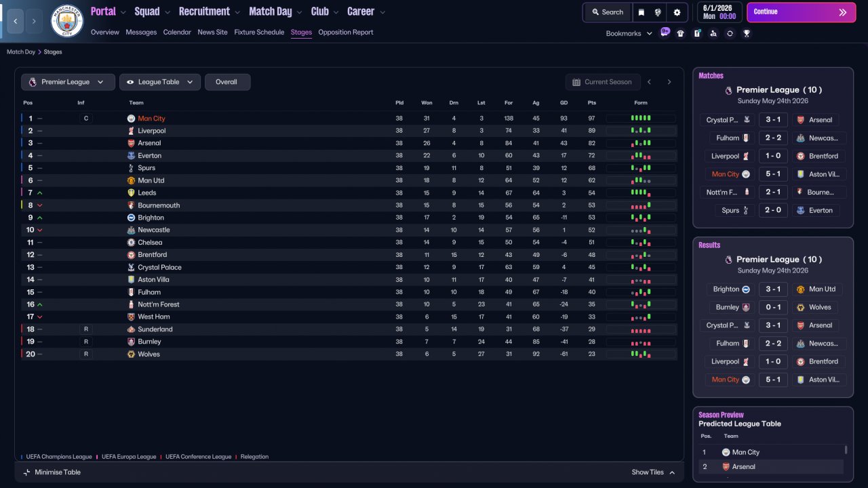Click the Season Preview panel scrollbar
Viewport: 868px width, 488px height.
[x=846, y=449]
